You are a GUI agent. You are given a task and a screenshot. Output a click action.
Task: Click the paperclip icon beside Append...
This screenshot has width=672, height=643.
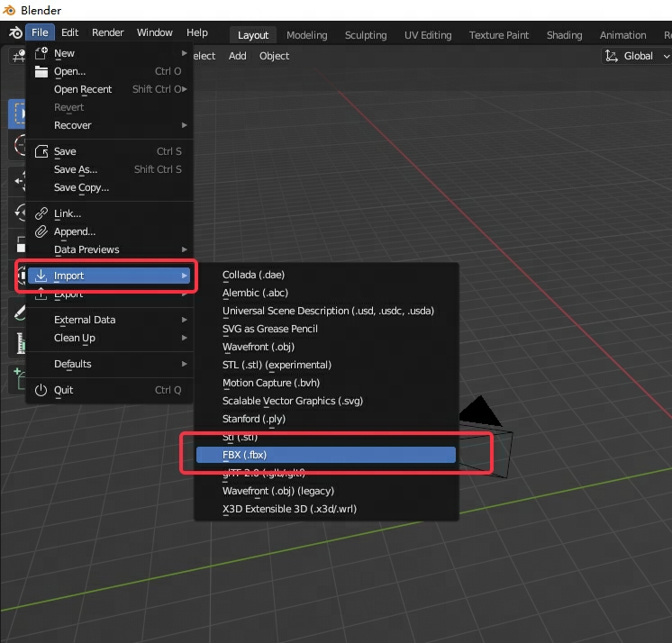point(41,231)
